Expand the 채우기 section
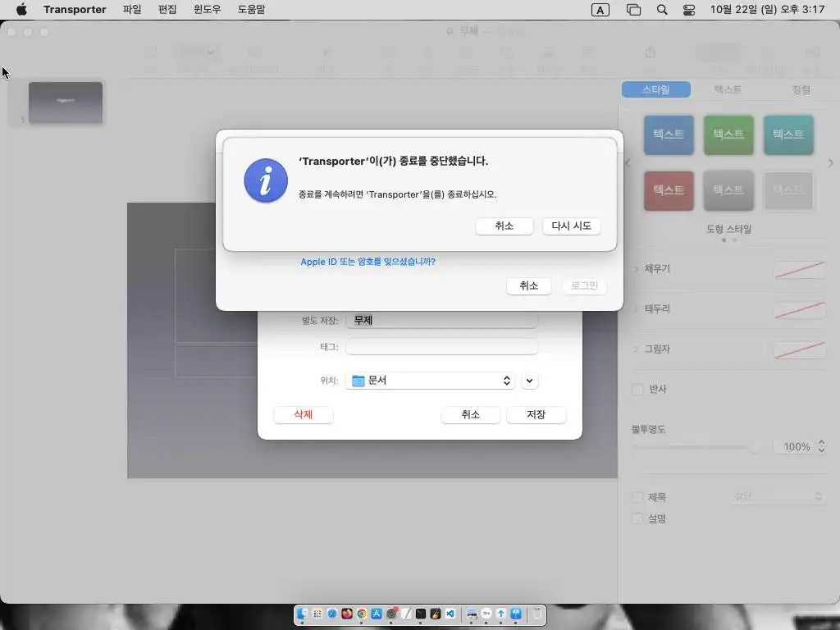 click(636, 268)
